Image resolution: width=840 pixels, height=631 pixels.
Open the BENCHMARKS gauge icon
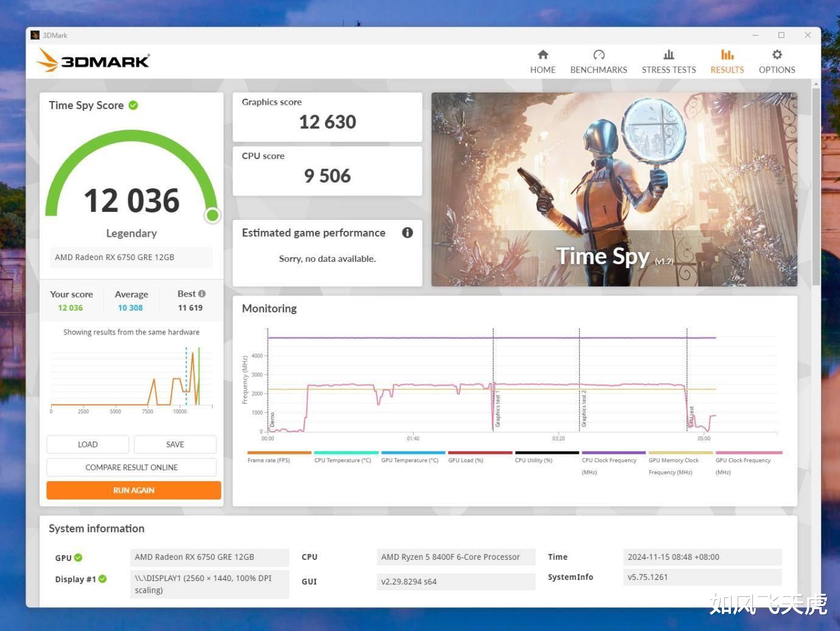click(599, 55)
